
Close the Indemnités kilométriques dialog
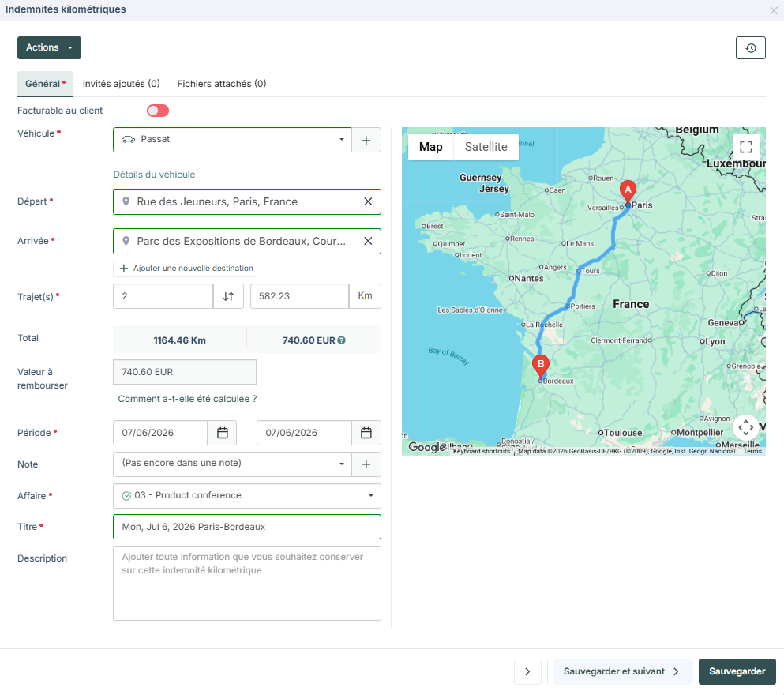(x=774, y=10)
